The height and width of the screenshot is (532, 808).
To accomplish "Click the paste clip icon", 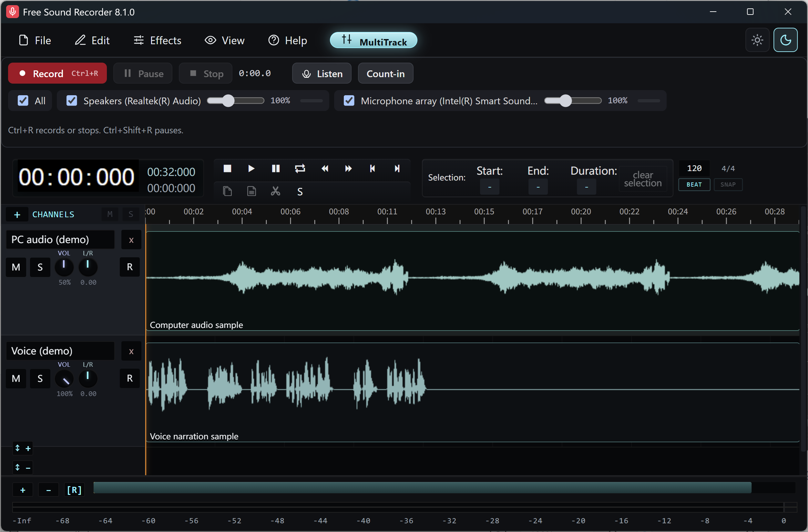I will 251,191.
